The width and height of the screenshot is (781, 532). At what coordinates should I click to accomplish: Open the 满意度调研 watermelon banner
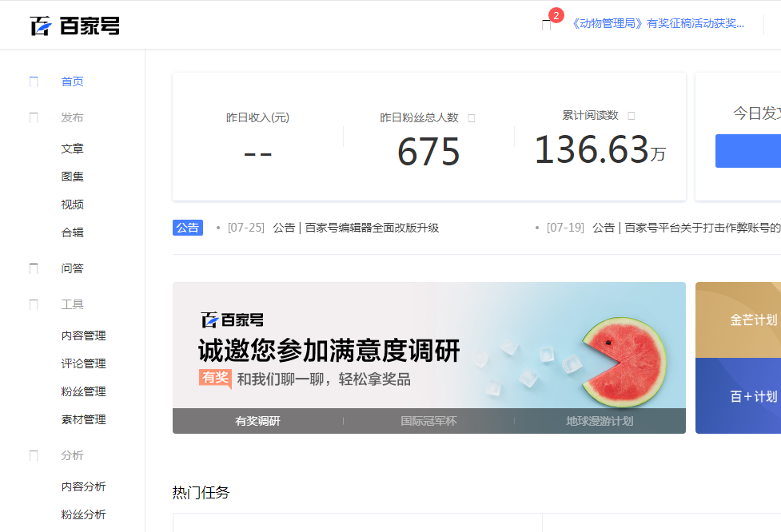coord(428,345)
